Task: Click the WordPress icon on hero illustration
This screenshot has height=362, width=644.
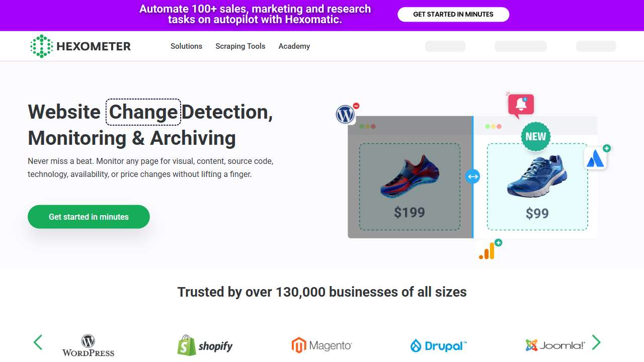Action: point(346,115)
